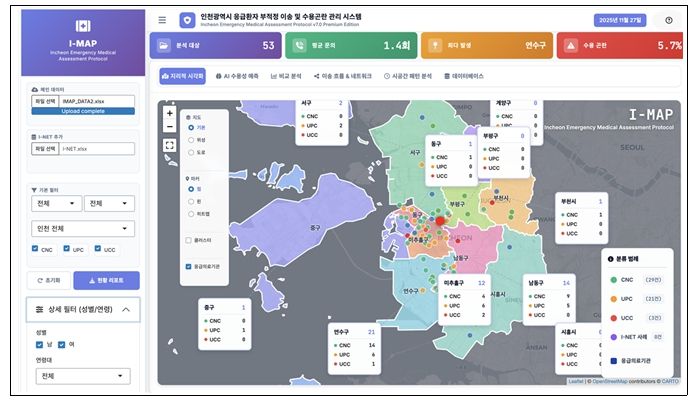691x400 pixels.
Task: Click the blue shield logo in the header
Action: (x=187, y=20)
